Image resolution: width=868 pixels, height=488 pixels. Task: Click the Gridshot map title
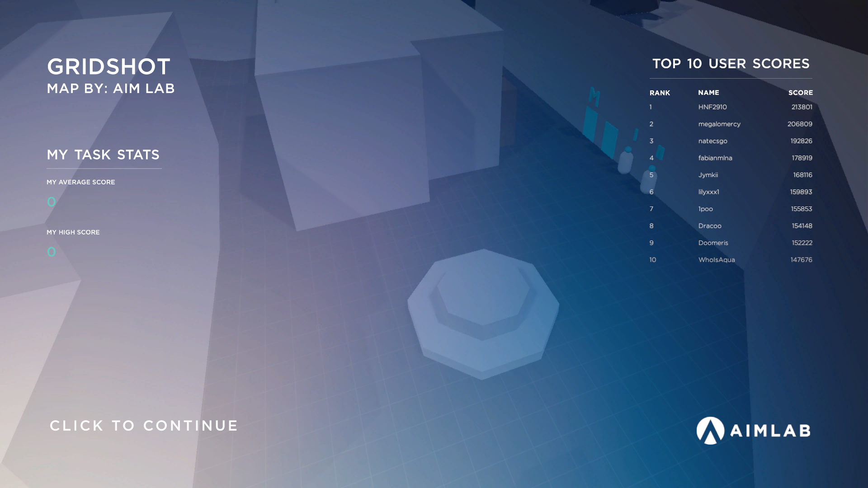(x=109, y=67)
